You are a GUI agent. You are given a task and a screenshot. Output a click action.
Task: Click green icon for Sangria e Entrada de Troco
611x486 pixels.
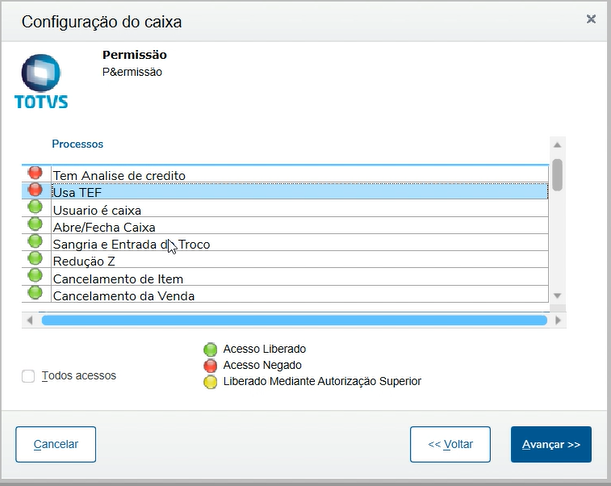(x=35, y=242)
